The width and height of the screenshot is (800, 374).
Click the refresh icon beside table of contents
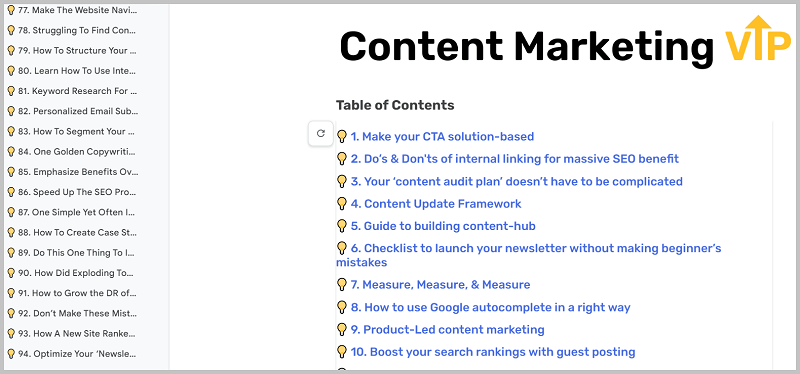320,134
